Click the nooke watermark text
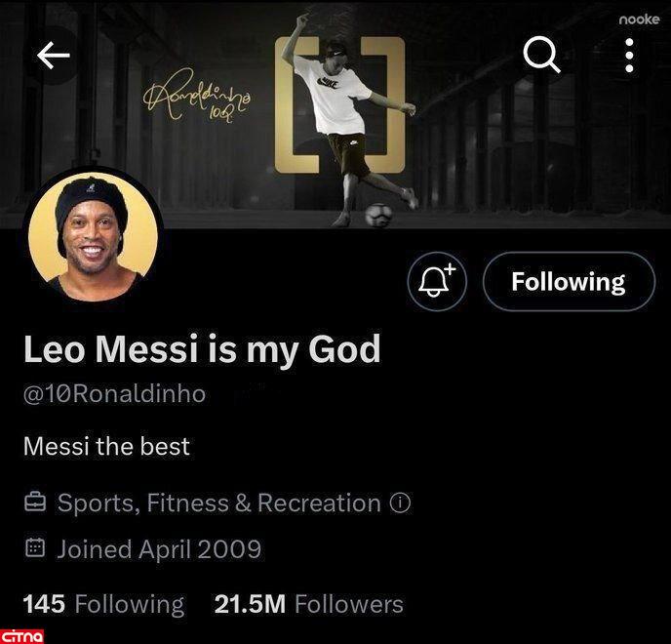This screenshot has width=671, height=644. click(x=639, y=20)
